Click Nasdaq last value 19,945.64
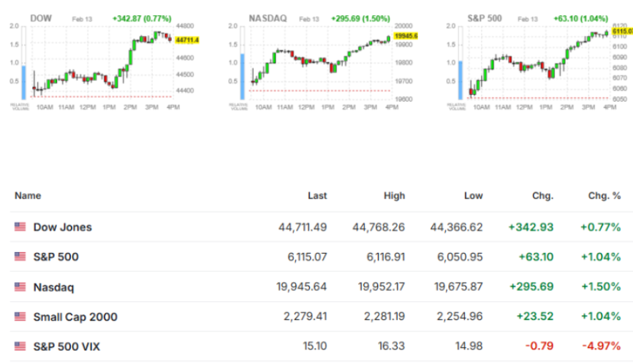The width and height of the screenshot is (633, 364). click(x=302, y=287)
